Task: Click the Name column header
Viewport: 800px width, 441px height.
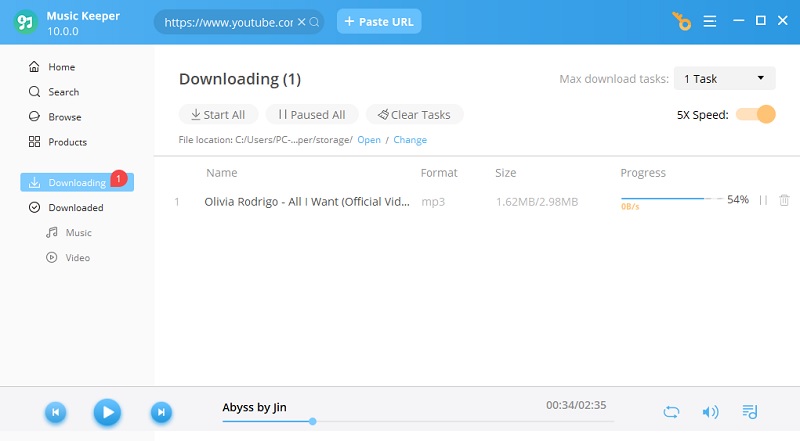Action: point(221,173)
